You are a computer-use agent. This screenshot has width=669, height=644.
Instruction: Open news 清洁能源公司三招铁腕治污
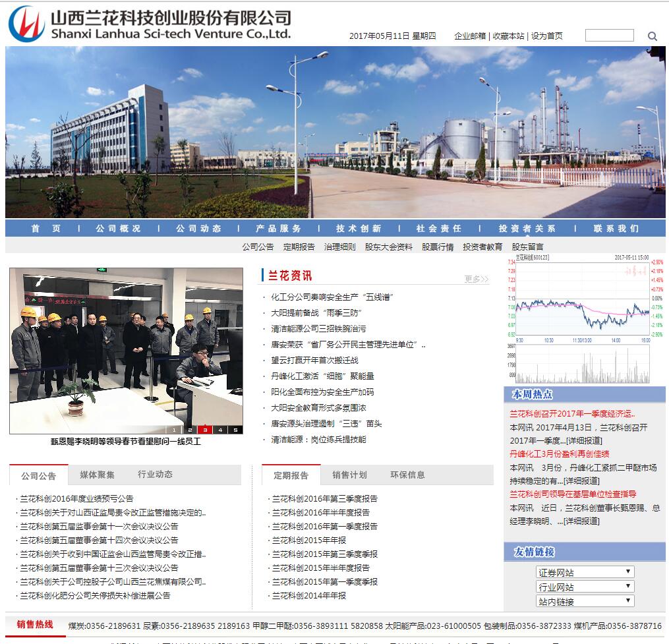(x=318, y=329)
